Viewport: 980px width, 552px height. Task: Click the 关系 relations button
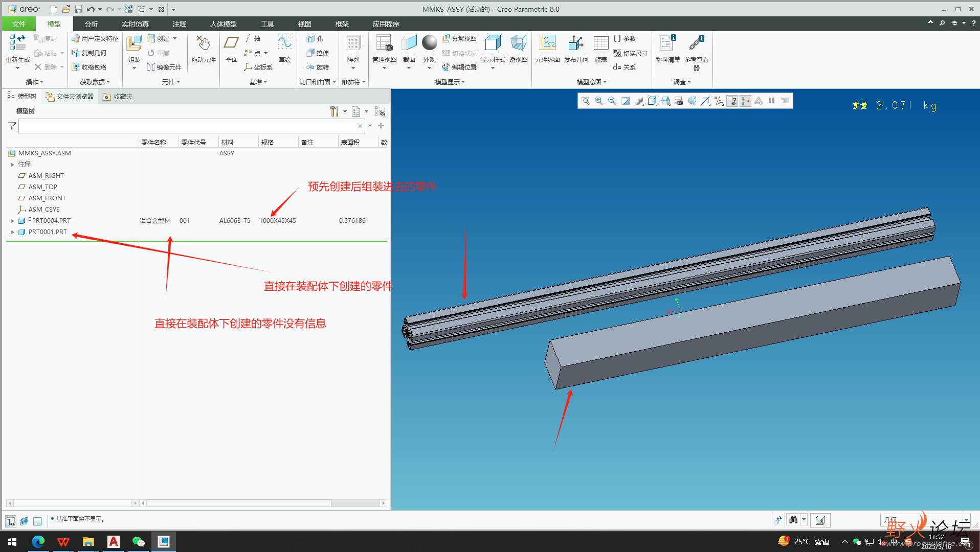(x=625, y=67)
